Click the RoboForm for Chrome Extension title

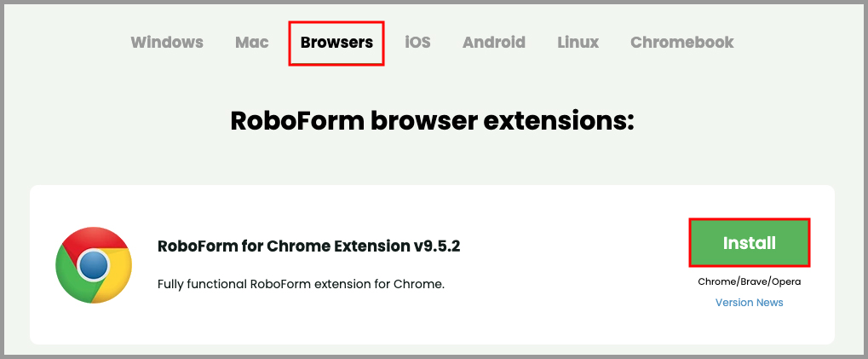(285, 246)
